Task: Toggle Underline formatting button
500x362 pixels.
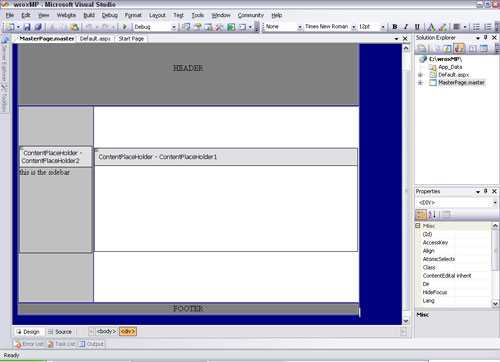Action: tap(417, 27)
